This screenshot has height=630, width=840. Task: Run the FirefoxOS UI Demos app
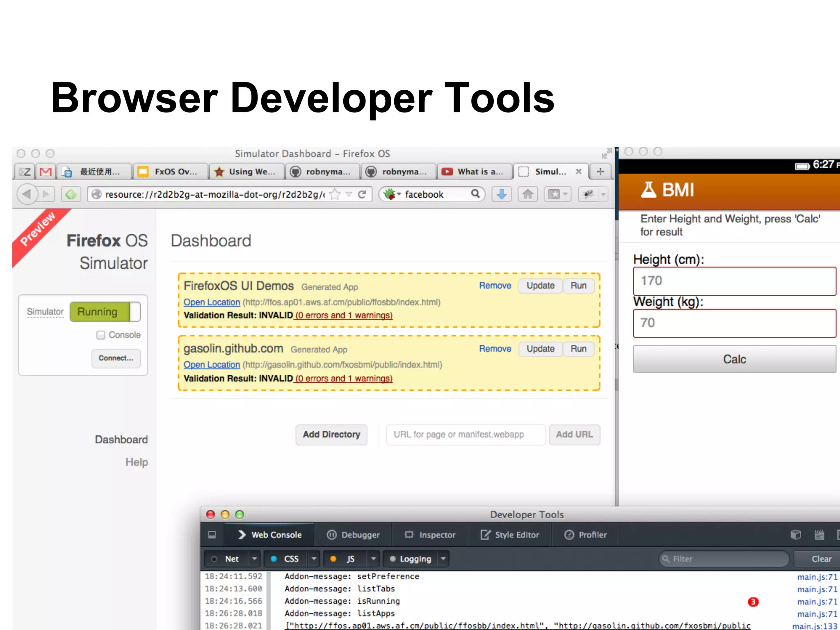tap(578, 285)
